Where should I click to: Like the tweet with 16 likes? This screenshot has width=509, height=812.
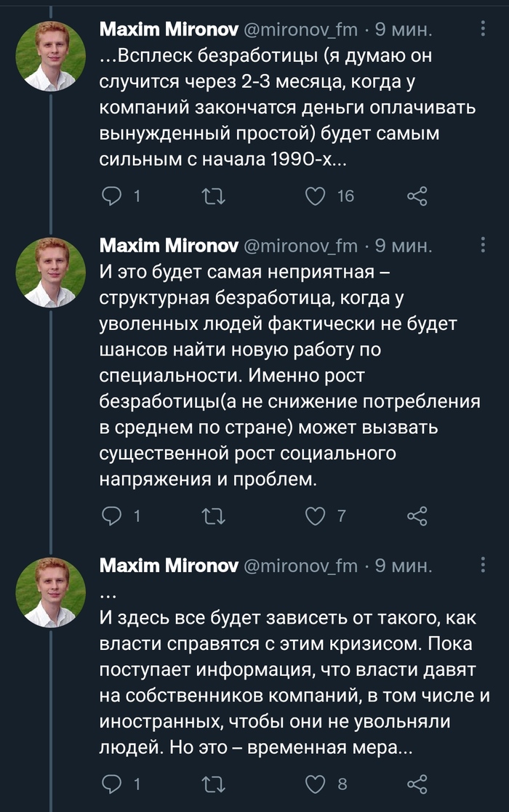point(315,196)
